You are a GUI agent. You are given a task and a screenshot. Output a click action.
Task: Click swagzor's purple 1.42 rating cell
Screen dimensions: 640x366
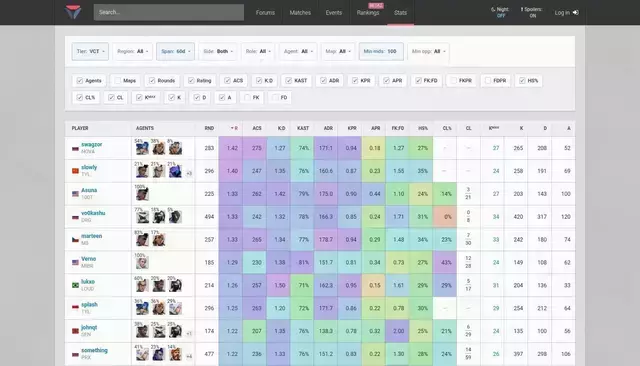(x=231, y=148)
